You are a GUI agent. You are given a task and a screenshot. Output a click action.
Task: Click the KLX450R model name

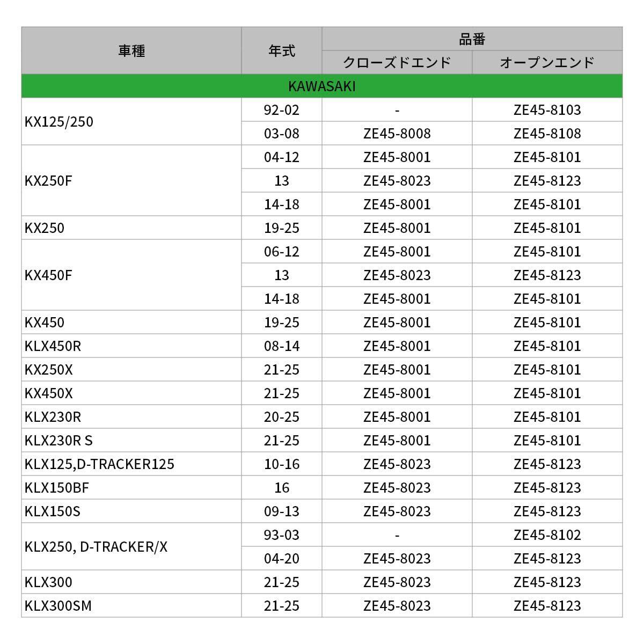(x=53, y=346)
